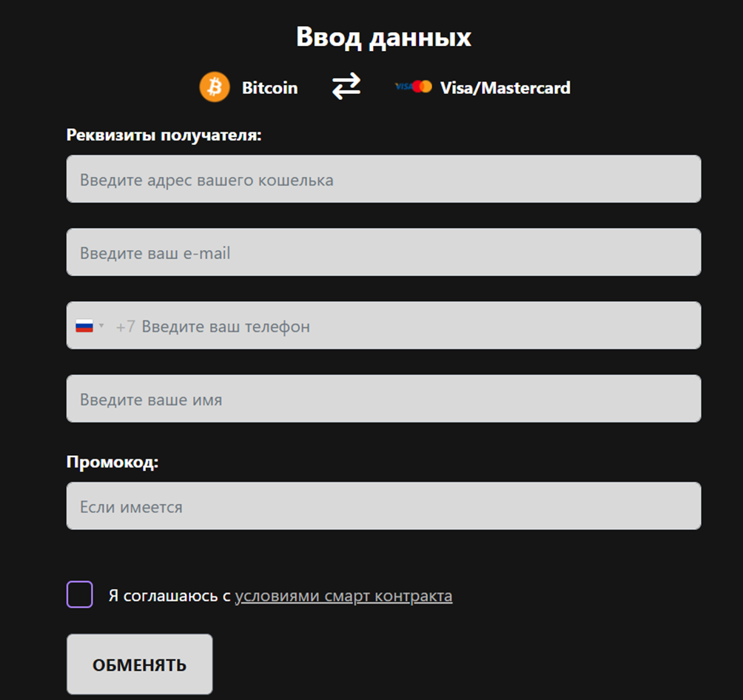Click the Реквизиты получателя heading

click(x=164, y=135)
